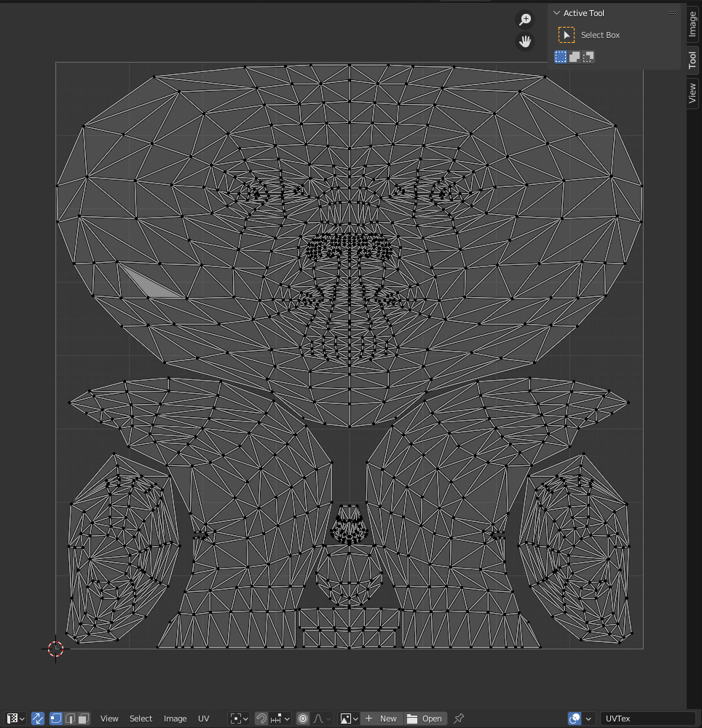Collapse the Active Tool panel
The image size is (702, 728).
556,13
